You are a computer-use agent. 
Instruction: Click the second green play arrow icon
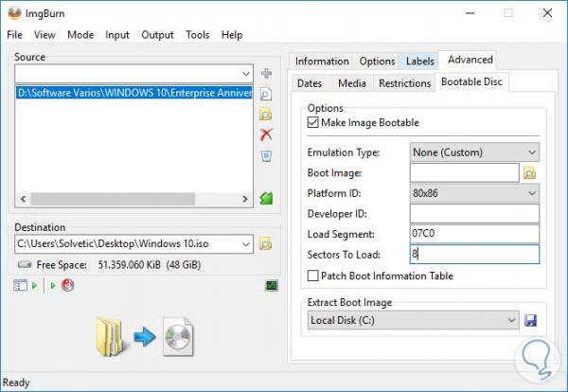[x=53, y=286]
